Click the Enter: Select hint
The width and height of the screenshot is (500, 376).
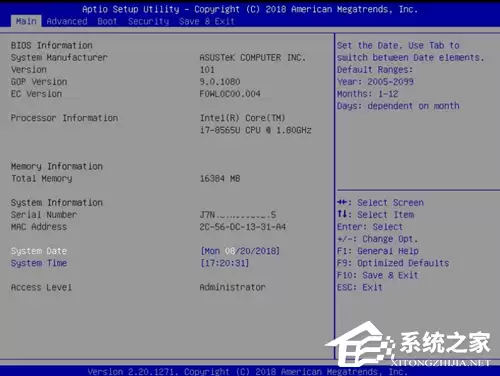[x=370, y=227]
